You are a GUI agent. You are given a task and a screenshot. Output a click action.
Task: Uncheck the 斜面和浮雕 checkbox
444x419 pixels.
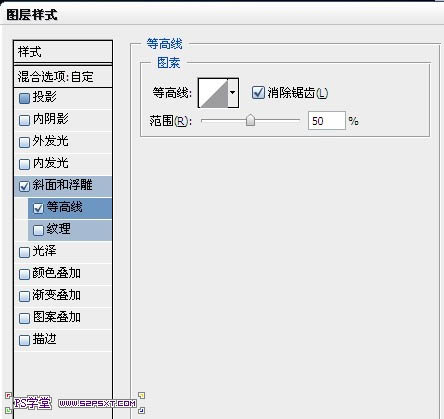click(24, 186)
